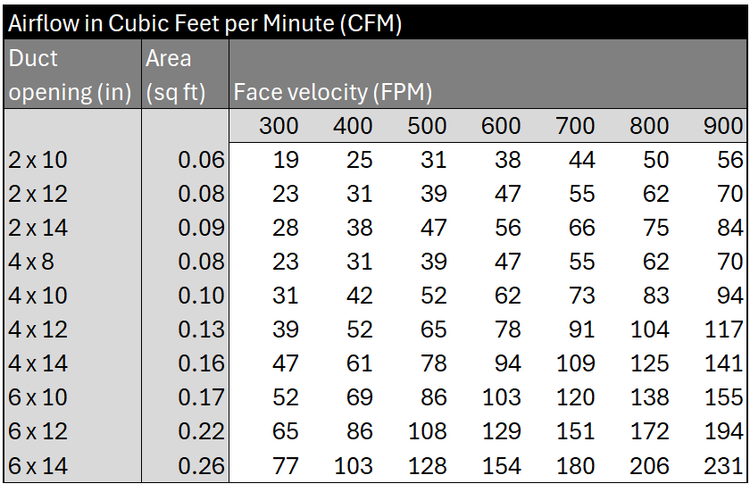Click the Face velocity (FPM) header
The height and width of the screenshot is (484, 750).
click(332, 92)
